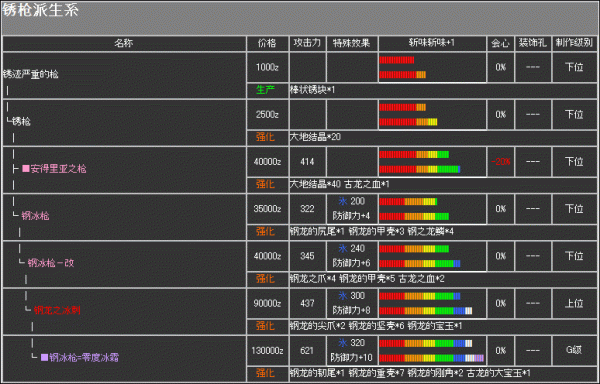The height and width of the screenshot is (384, 600).
Task: Click the blue 氷 element icon with value 320
Action: tap(343, 343)
